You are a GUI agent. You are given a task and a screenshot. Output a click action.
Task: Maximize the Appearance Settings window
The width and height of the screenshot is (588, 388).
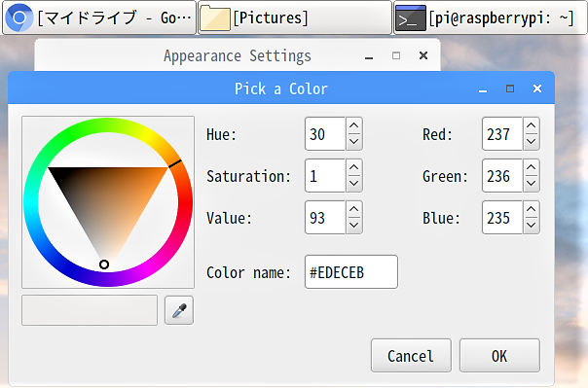[396, 55]
